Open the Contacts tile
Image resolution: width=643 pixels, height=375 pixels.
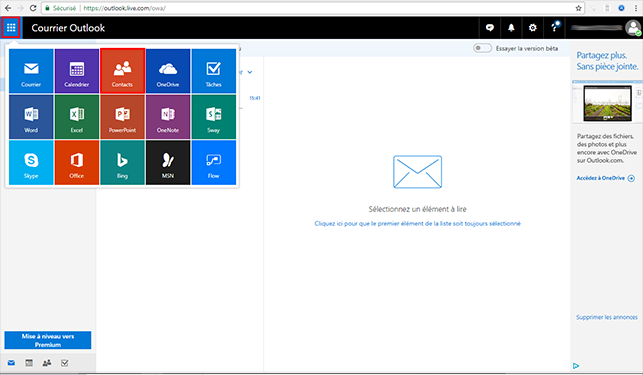(x=122, y=71)
